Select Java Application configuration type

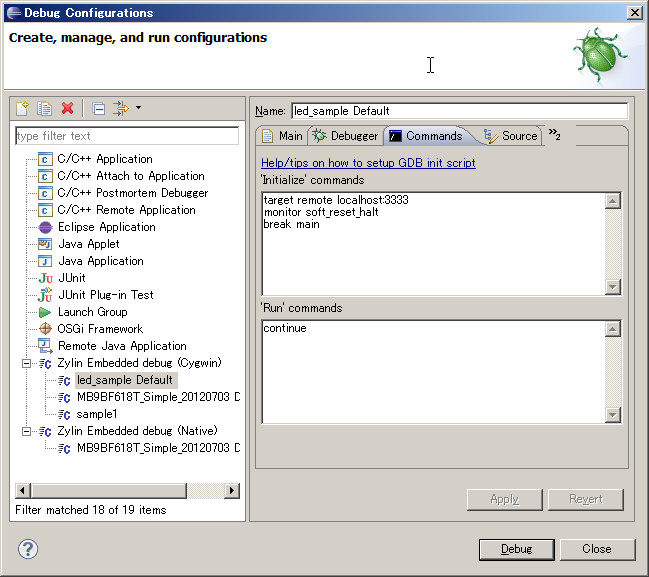(101, 261)
